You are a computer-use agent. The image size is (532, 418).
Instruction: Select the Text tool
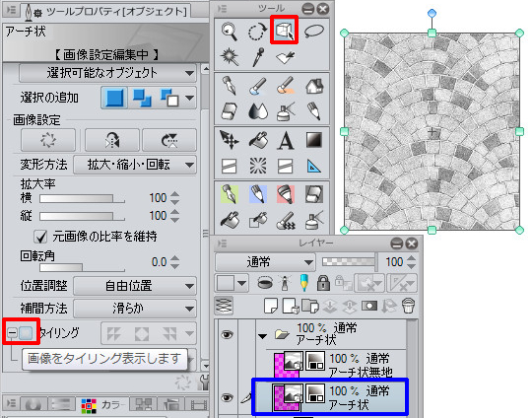click(286, 140)
